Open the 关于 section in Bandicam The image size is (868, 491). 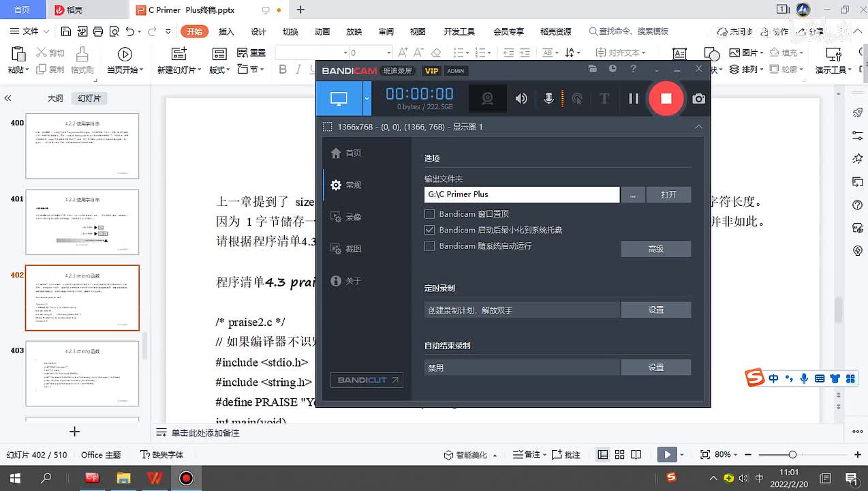(x=345, y=281)
